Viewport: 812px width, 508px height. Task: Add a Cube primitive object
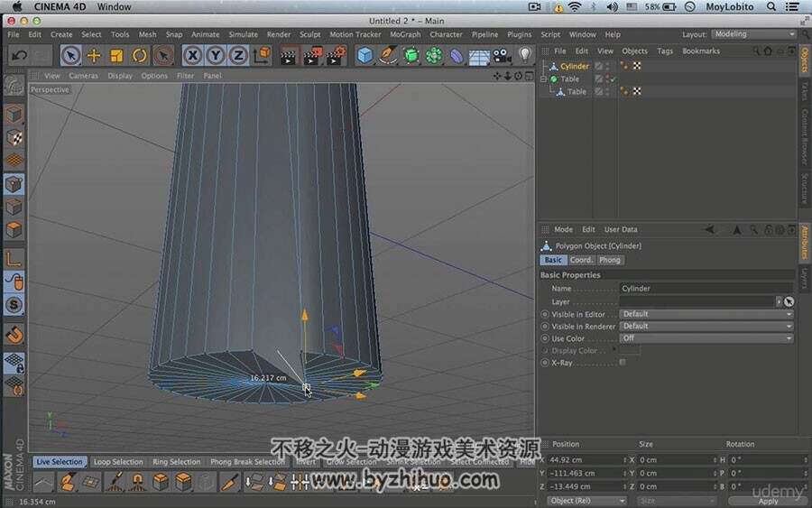coord(364,55)
